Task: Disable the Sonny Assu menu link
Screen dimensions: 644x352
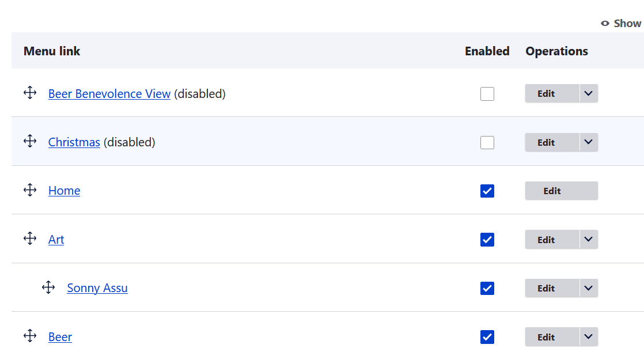Action: pyautogui.click(x=487, y=288)
